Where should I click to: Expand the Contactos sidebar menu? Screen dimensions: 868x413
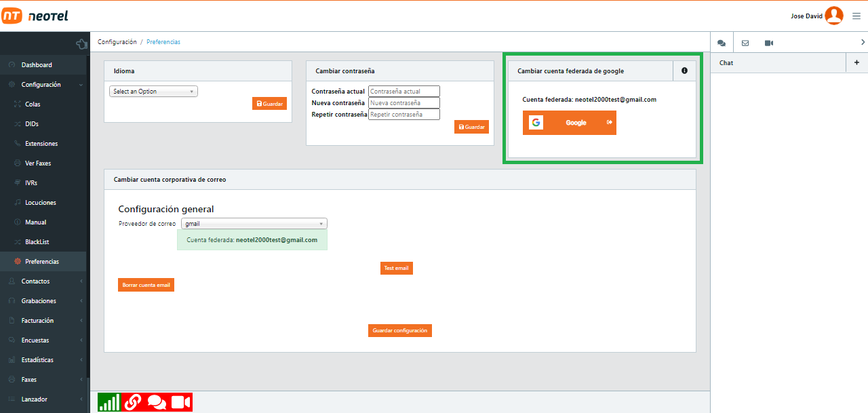pyautogui.click(x=44, y=281)
